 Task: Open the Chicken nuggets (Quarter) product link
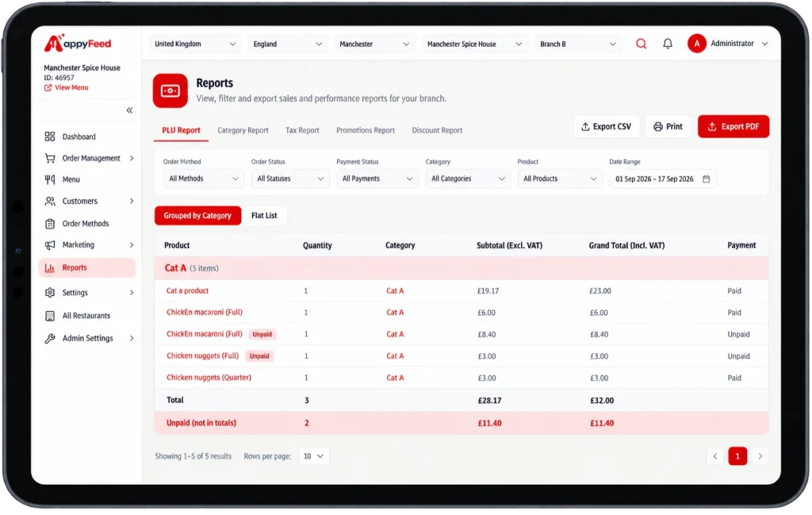tap(209, 378)
